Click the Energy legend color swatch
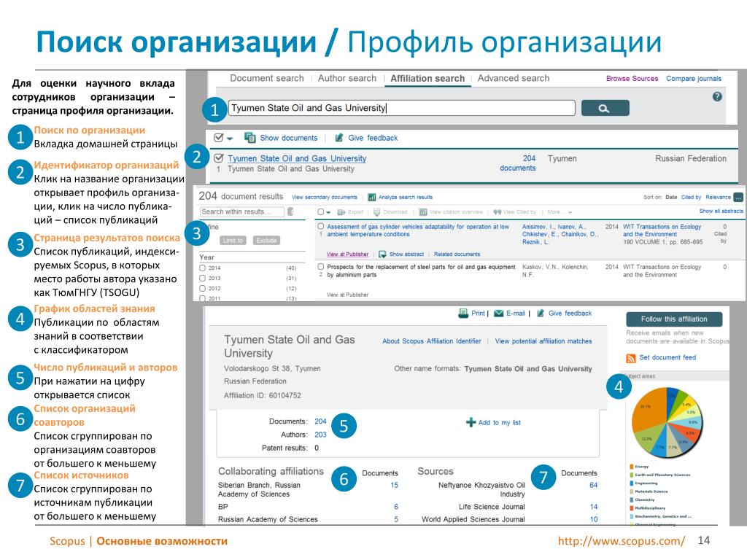The width and height of the screenshot is (747, 560). pyautogui.click(x=631, y=467)
